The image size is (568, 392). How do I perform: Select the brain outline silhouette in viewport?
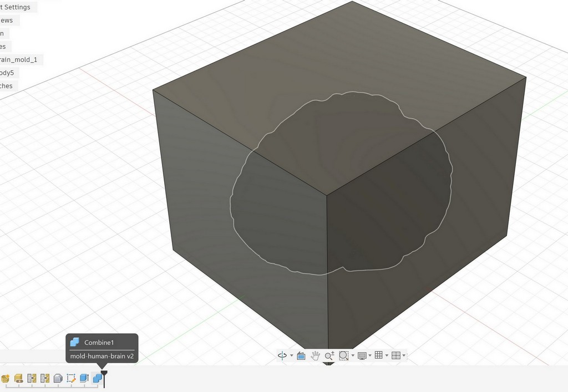[x=341, y=183]
